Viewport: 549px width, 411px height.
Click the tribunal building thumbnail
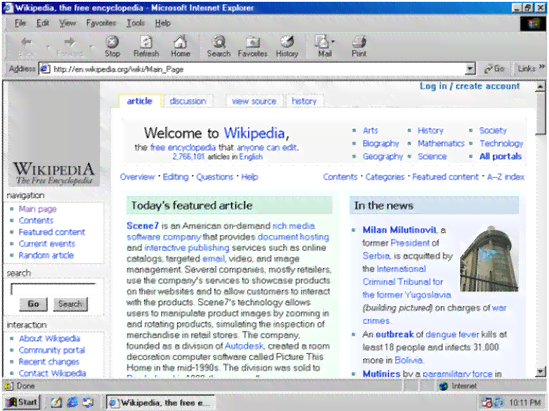(x=489, y=259)
